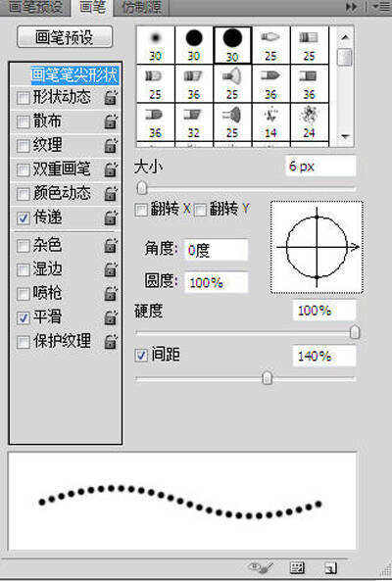The width and height of the screenshot is (392, 581).
Task: Select the splatter 24 brush thumbnail
Action: (310, 122)
